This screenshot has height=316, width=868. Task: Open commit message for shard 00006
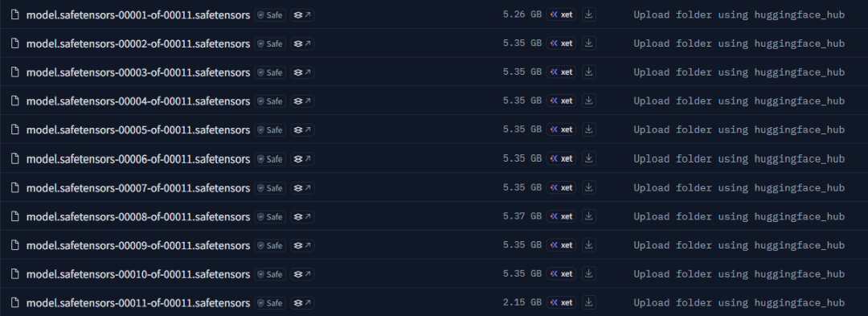pyautogui.click(x=739, y=159)
